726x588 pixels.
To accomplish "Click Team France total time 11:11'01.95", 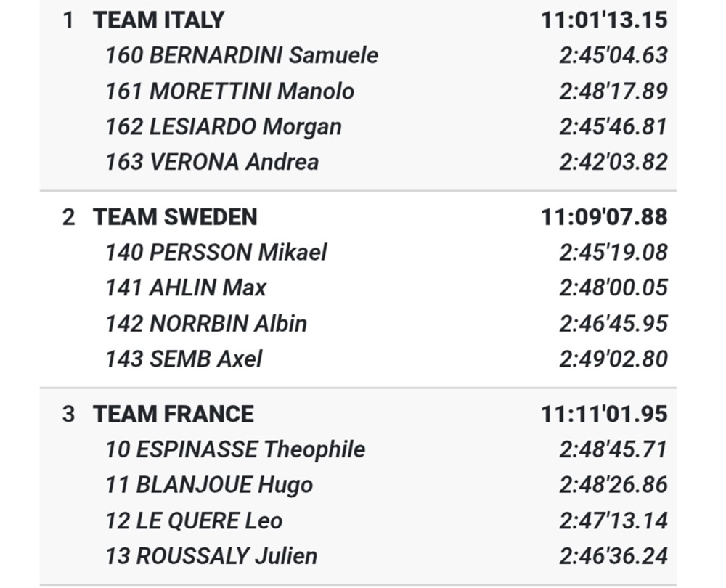I will point(604,414).
